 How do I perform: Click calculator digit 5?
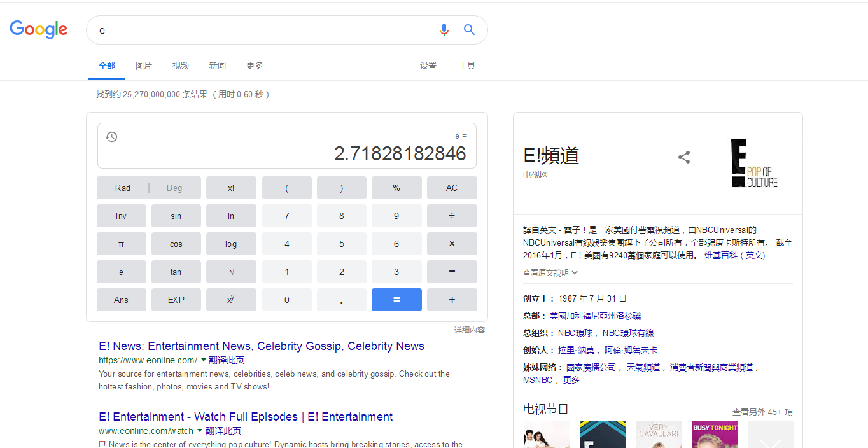[342, 244]
